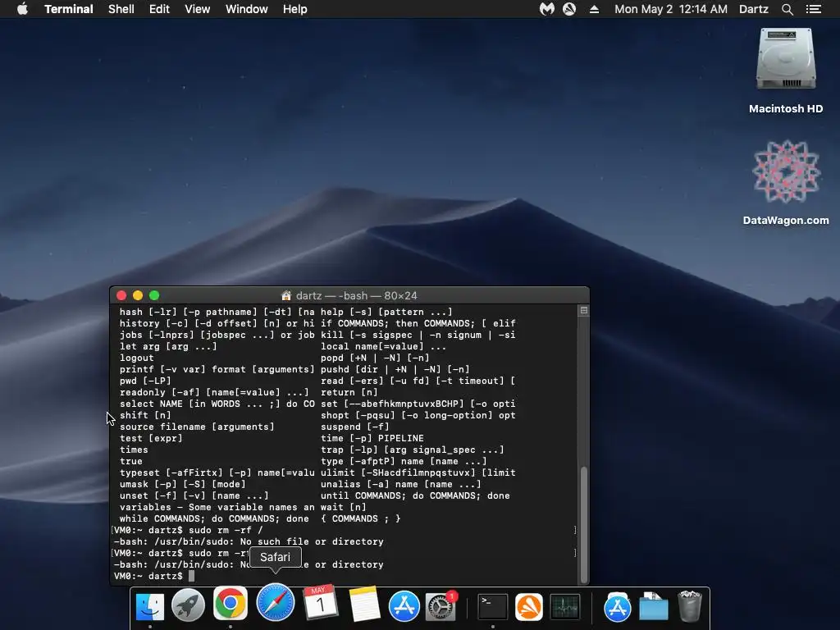Image resolution: width=840 pixels, height=630 pixels.
Task: Click 'pwd [-LP]' in Terminal output
Action: (145, 381)
